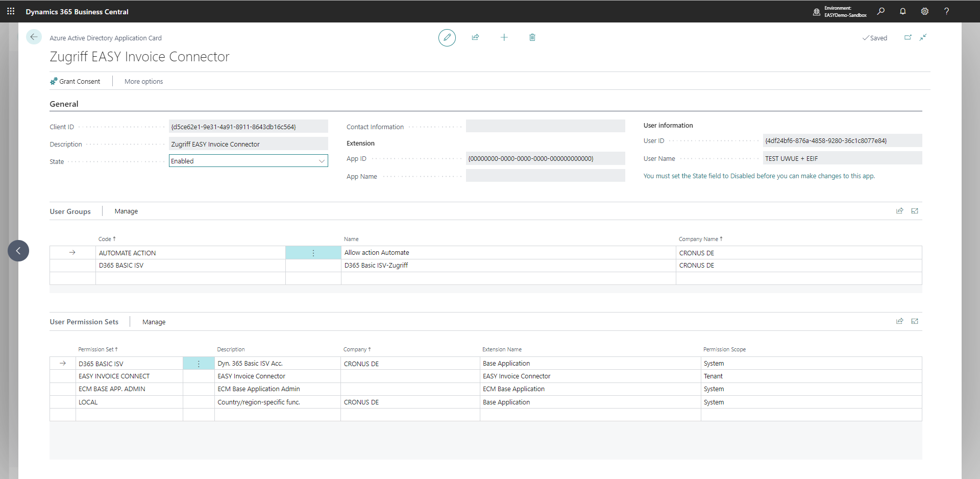Click the Grant Consent action

[x=75, y=81]
